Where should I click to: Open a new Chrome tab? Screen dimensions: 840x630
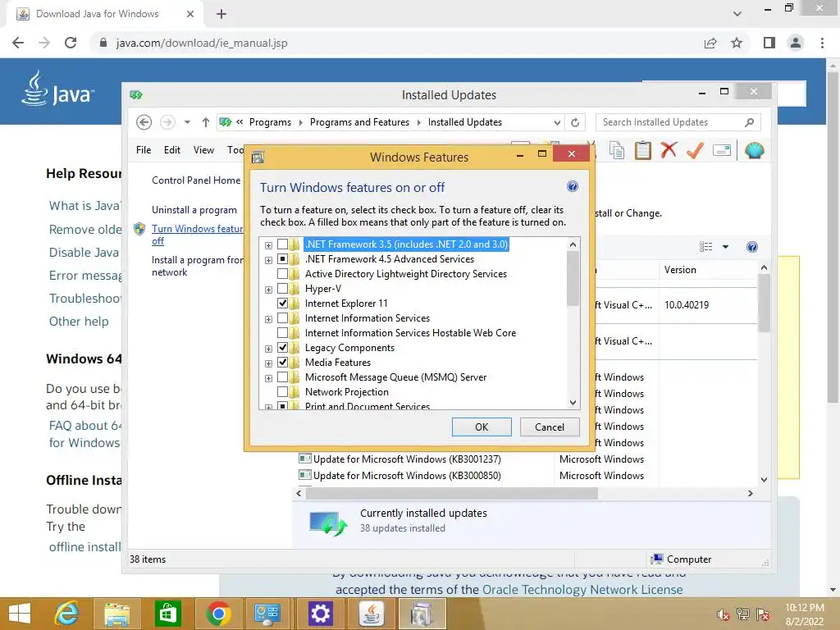click(221, 14)
